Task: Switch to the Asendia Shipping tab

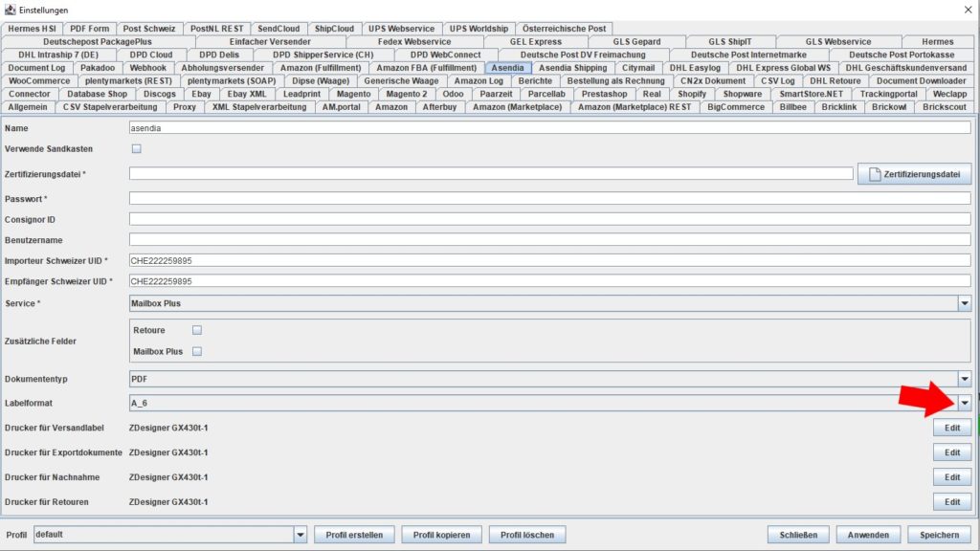Action: pos(572,68)
